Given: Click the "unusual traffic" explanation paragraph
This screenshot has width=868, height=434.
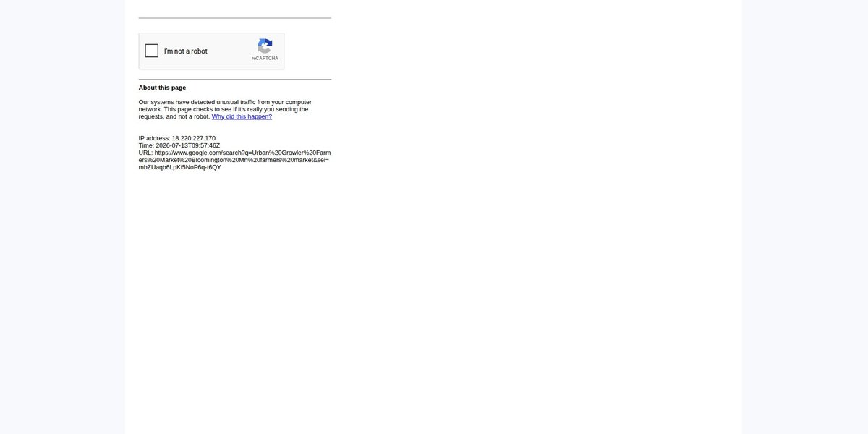Looking at the screenshot, I should (x=225, y=109).
